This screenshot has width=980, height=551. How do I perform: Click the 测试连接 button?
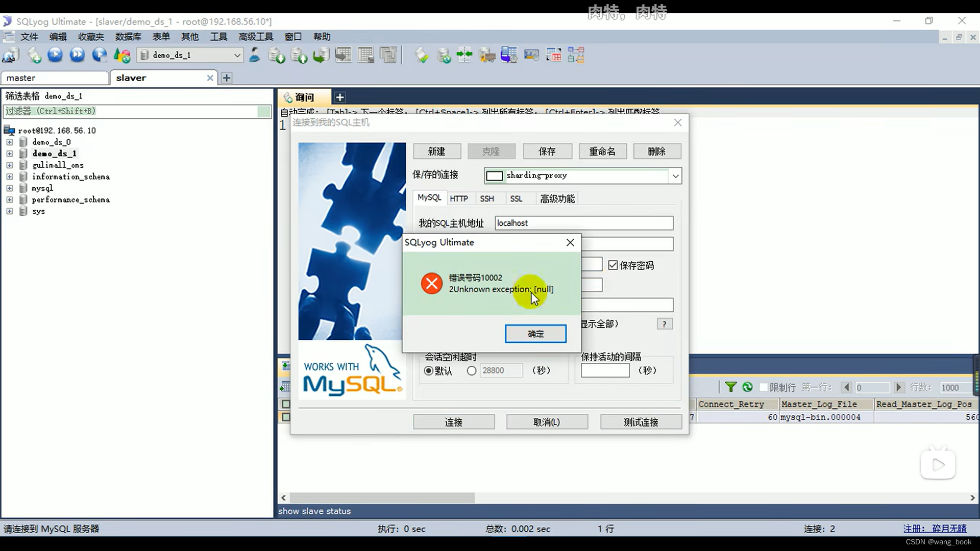(x=641, y=422)
